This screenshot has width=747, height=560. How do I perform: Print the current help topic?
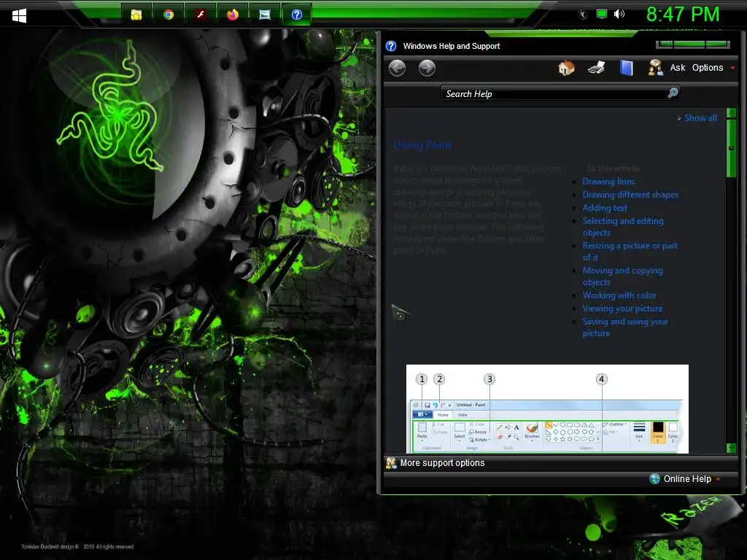[596, 68]
